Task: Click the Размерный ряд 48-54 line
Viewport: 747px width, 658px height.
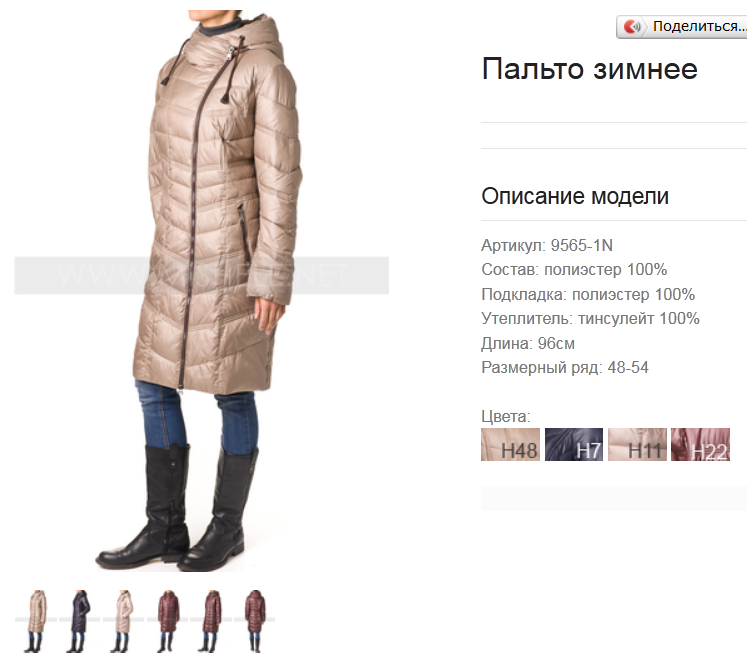Action: click(565, 367)
